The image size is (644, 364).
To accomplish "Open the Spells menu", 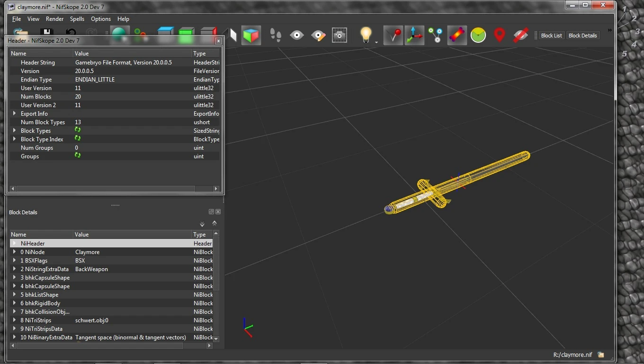I will pyautogui.click(x=77, y=19).
